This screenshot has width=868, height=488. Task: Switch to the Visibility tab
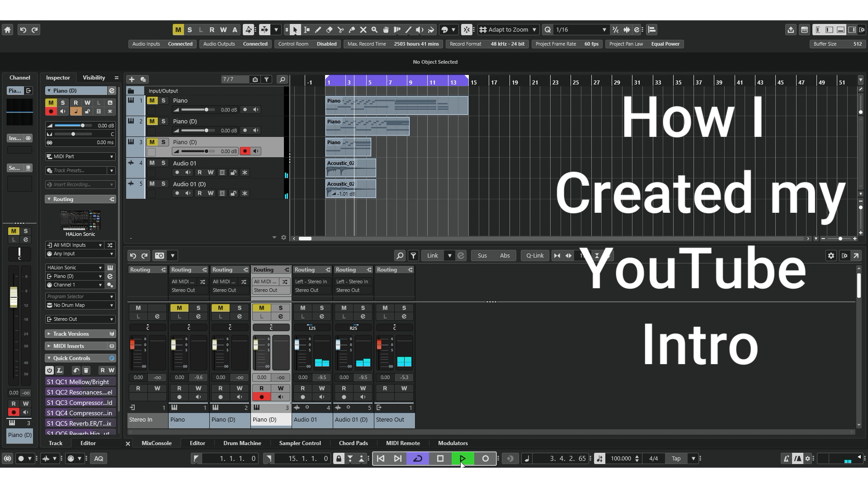tap(94, 78)
